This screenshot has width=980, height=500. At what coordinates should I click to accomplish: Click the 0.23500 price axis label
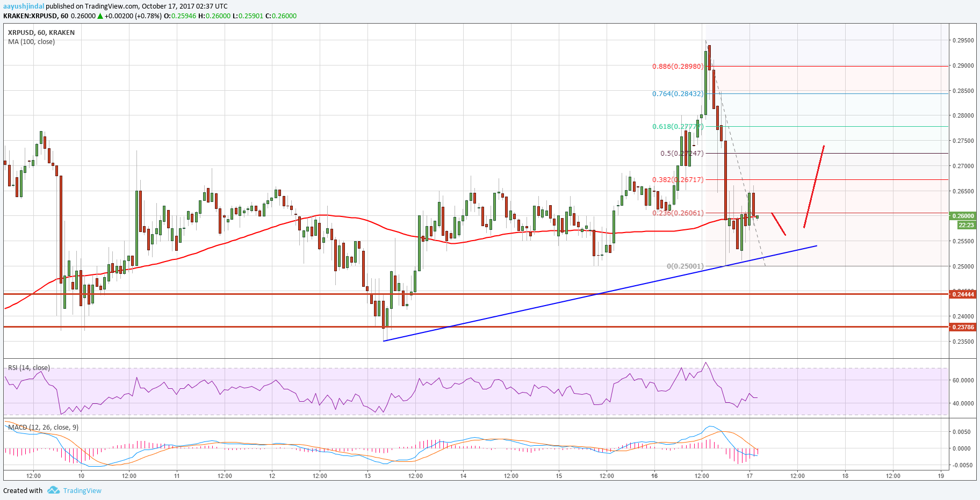[963, 342]
